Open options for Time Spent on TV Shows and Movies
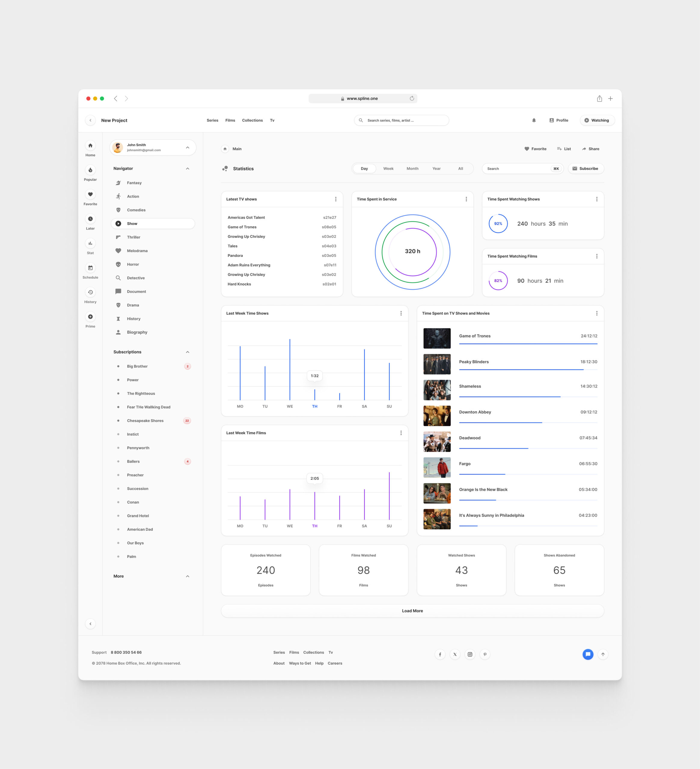This screenshot has height=769, width=700. pos(597,313)
